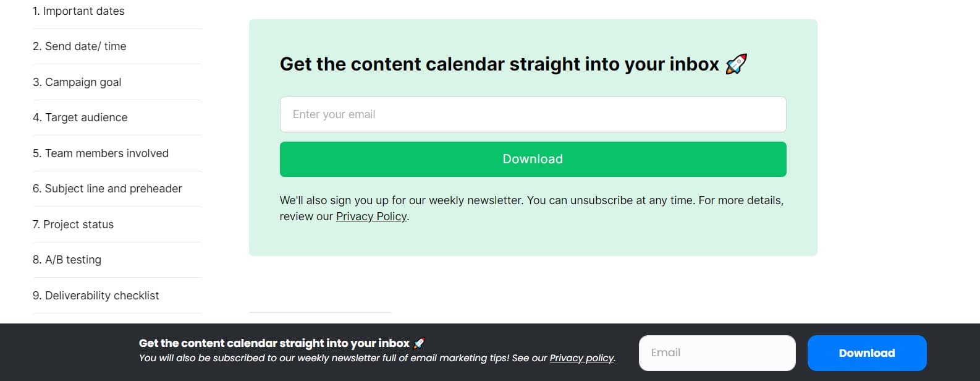
Task: Open the "Deliverability checklist" section
Action: point(96,295)
